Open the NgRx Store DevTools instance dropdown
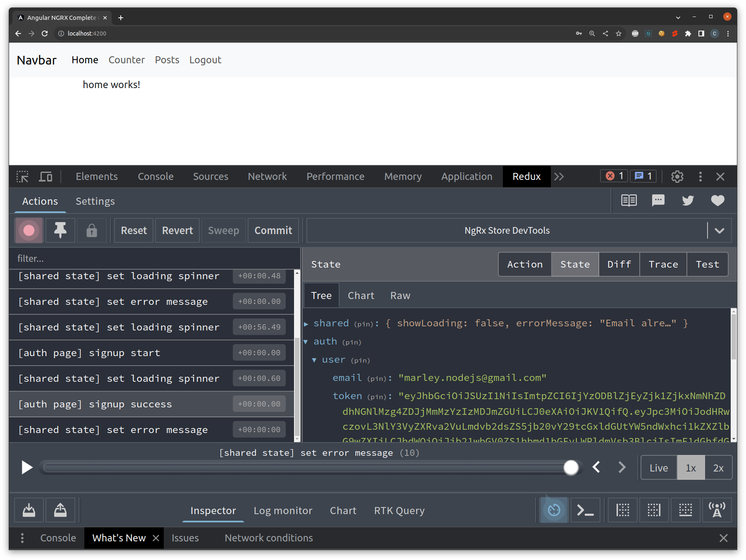 point(720,230)
